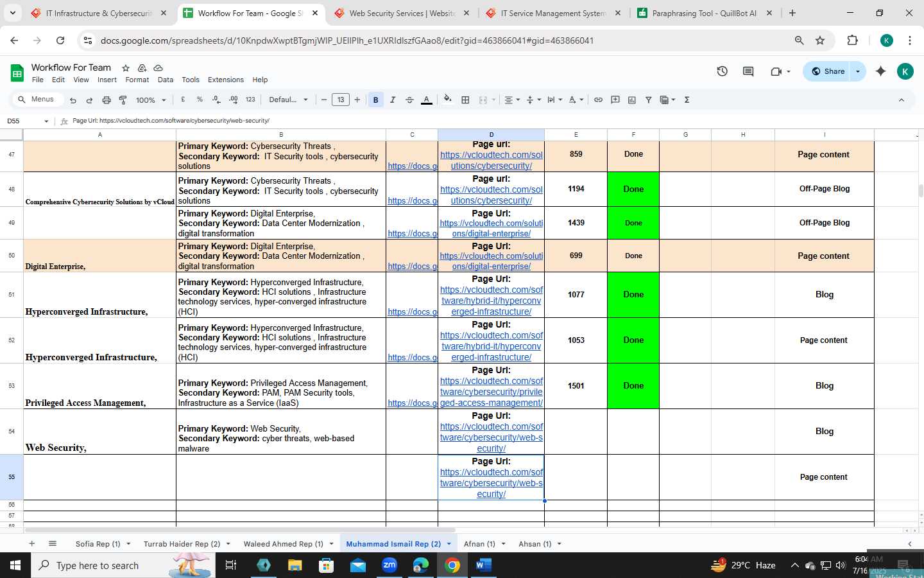The image size is (924, 578).
Task: Select green Done cell in row 53
Action: pyautogui.click(x=633, y=386)
